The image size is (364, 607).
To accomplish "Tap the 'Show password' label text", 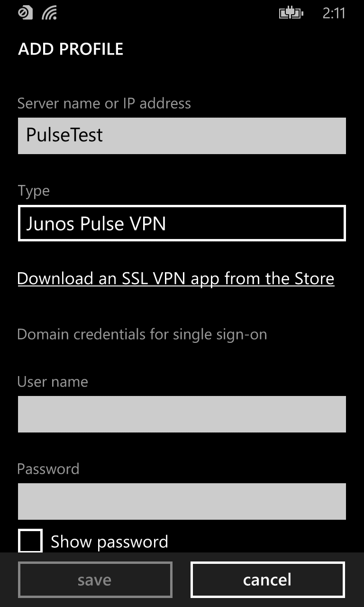I will pos(109,542).
